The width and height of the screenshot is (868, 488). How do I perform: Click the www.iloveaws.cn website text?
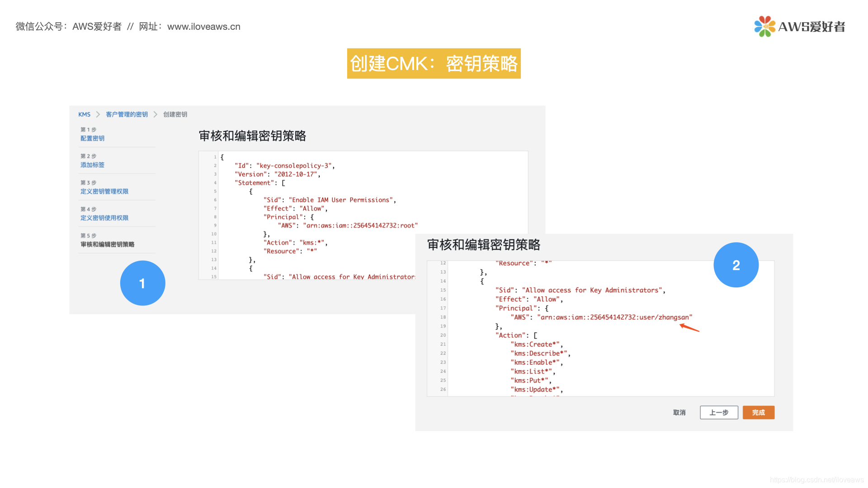(x=203, y=27)
